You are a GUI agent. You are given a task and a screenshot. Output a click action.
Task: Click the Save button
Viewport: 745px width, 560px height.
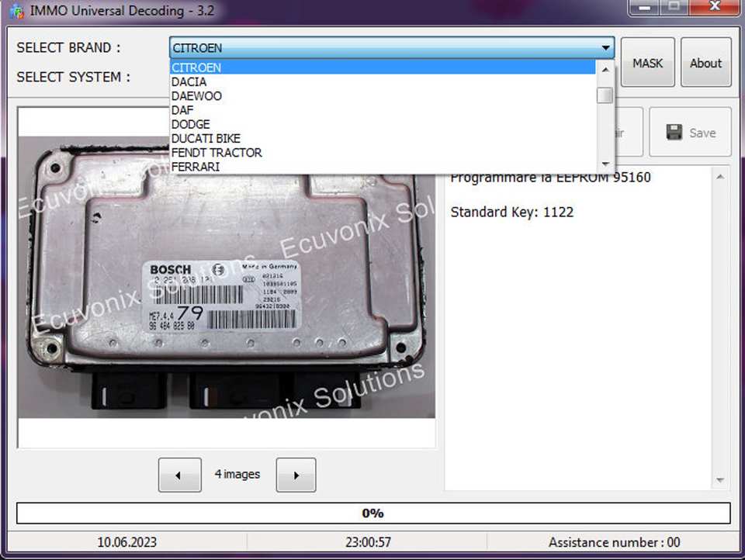(x=690, y=132)
